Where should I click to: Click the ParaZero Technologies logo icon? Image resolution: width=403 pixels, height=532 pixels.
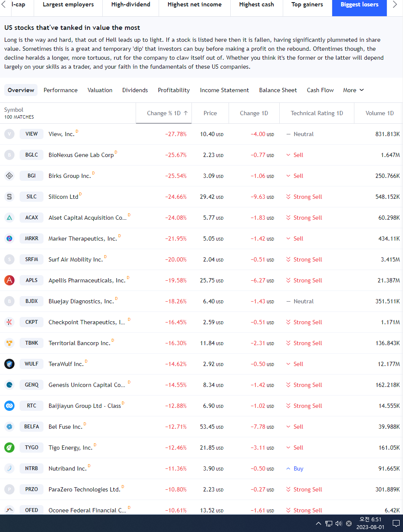(9, 489)
